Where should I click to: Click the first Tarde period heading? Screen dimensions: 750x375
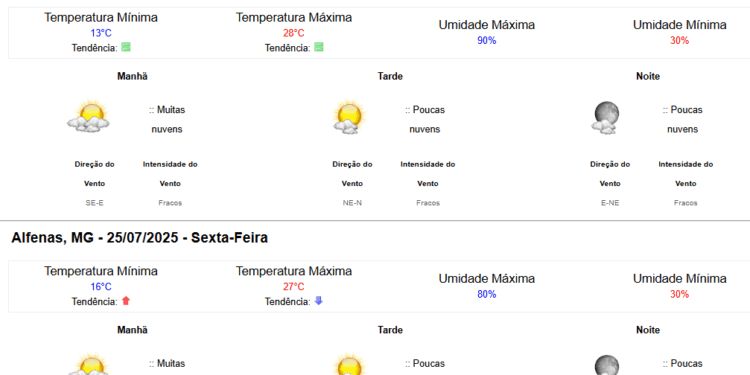(390, 77)
